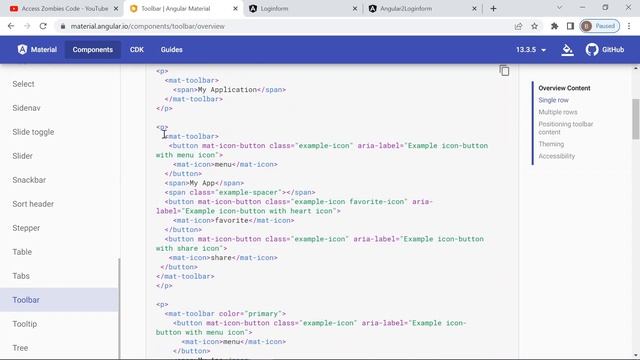Image resolution: width=640 pixels, height=360 pixels.
Task: Jump to Overview Content in table of contents
Action: (x=564, y=88)
